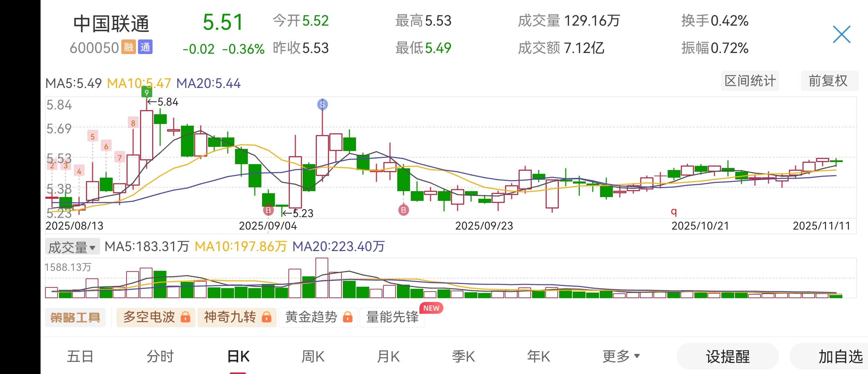Click the green 9 signal marker
Viewport: 868px width, 374px height.
tap(147, 92)
